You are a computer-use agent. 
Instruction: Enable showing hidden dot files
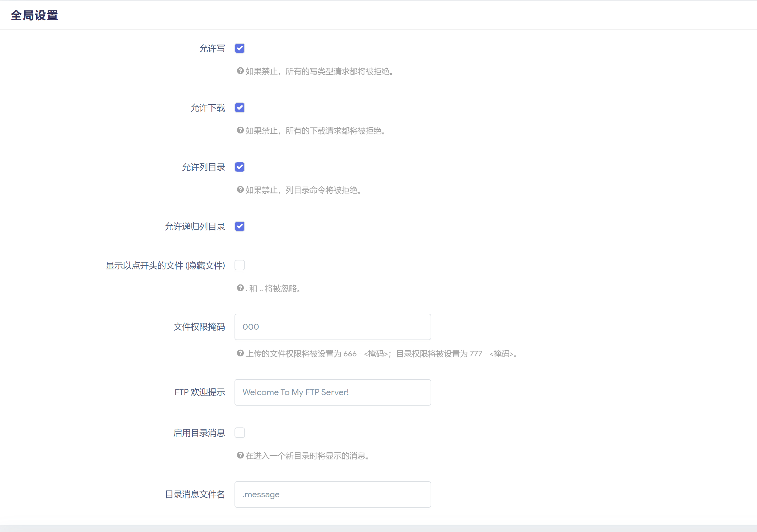(x=240, y=265)
